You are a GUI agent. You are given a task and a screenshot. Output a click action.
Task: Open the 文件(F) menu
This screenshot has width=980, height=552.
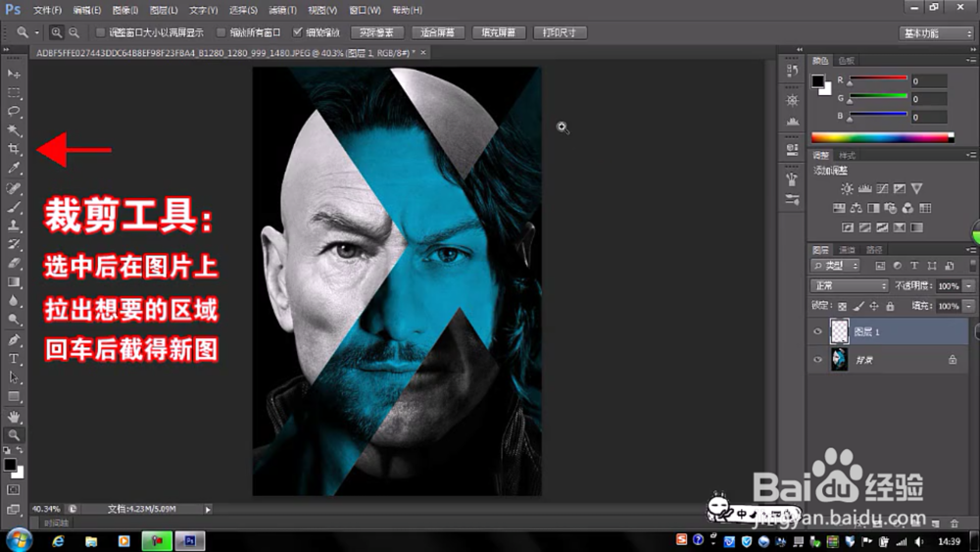pyautogui.click(x=47, y=10)
